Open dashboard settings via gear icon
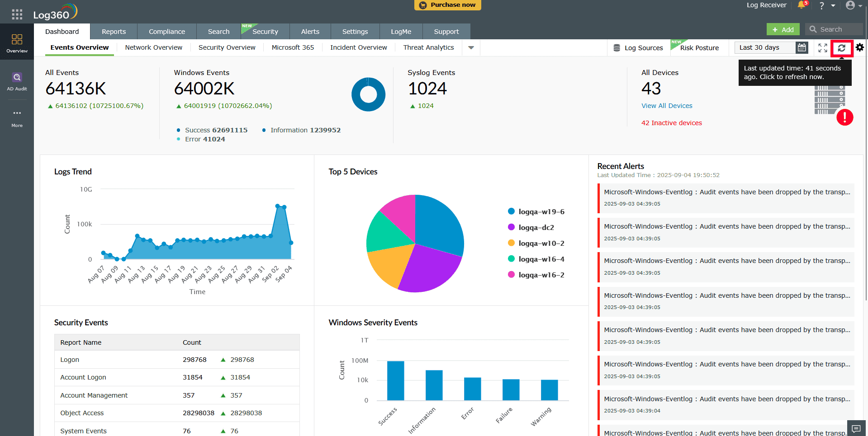Image resolution: width=868 pixels, height=436 pixels. coord(859,47)
